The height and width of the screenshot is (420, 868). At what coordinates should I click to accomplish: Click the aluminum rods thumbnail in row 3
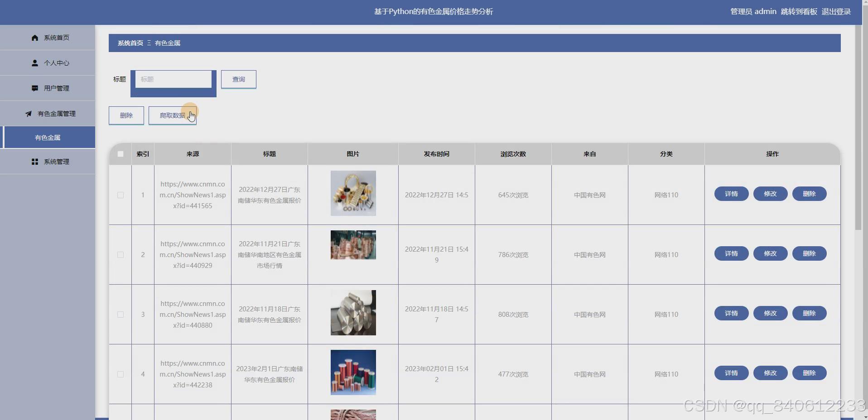[x=353, y=313]
